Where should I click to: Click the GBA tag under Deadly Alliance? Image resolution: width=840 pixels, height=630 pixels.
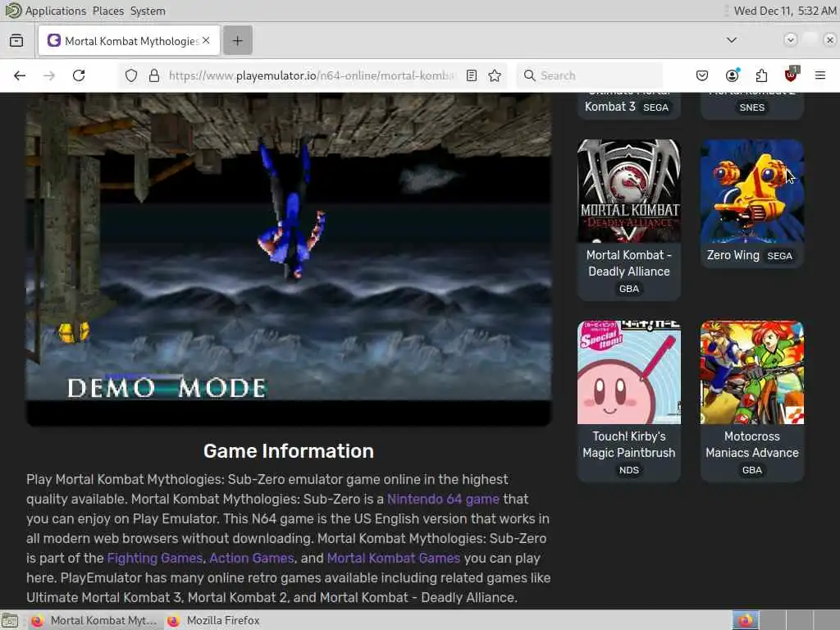click(x=629, y=289)
